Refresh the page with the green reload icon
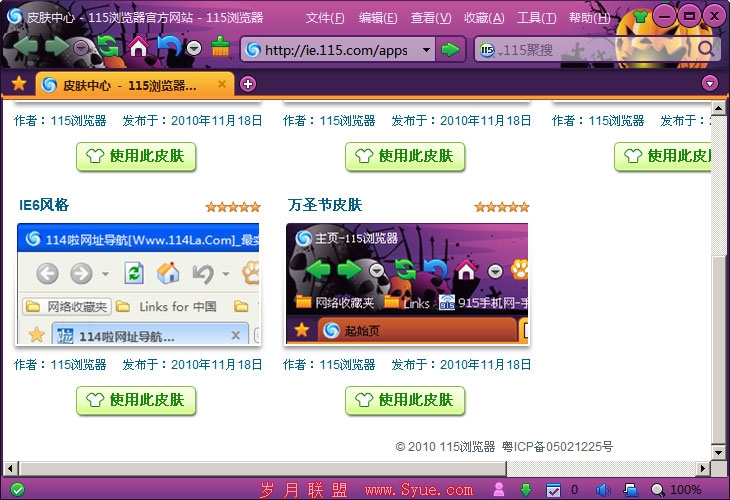 [x=108, y=47]
